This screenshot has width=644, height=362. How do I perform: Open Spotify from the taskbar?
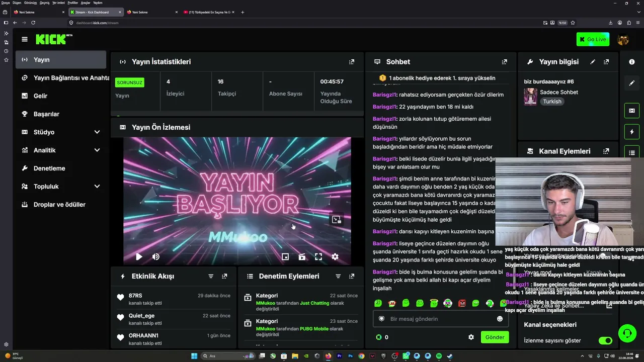[x=439, y=356]
